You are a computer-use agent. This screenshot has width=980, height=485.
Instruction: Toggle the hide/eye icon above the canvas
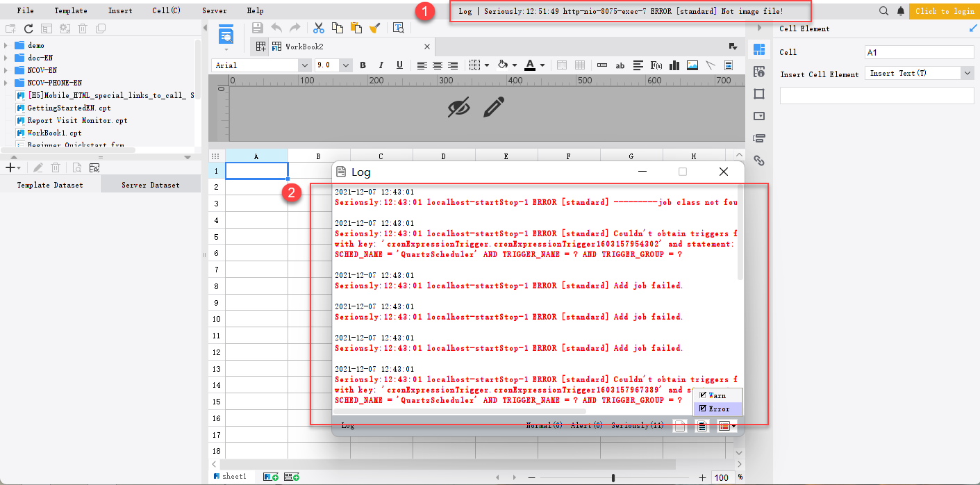pos(459,108)
